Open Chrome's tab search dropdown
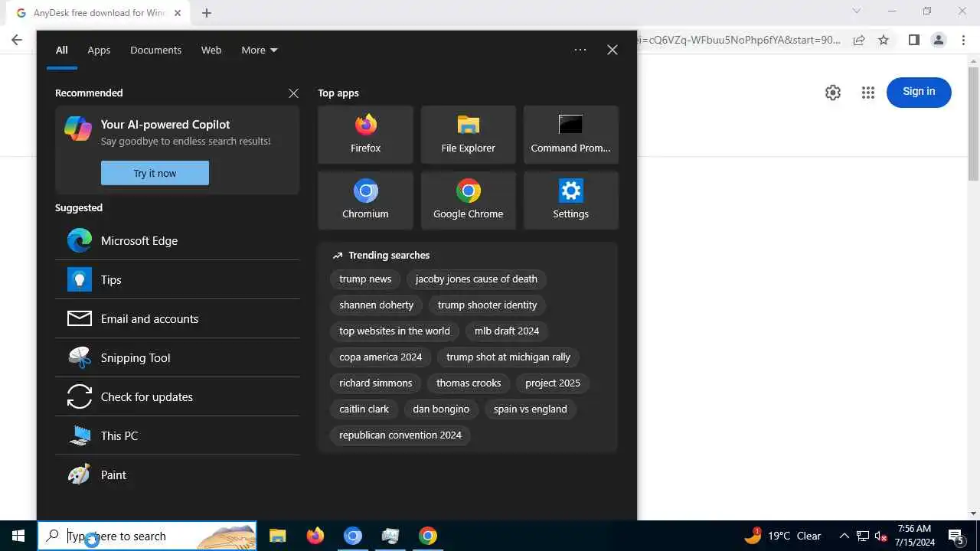Image resolution: width=980 pixels, height=551 pixels. coord(857,11)
